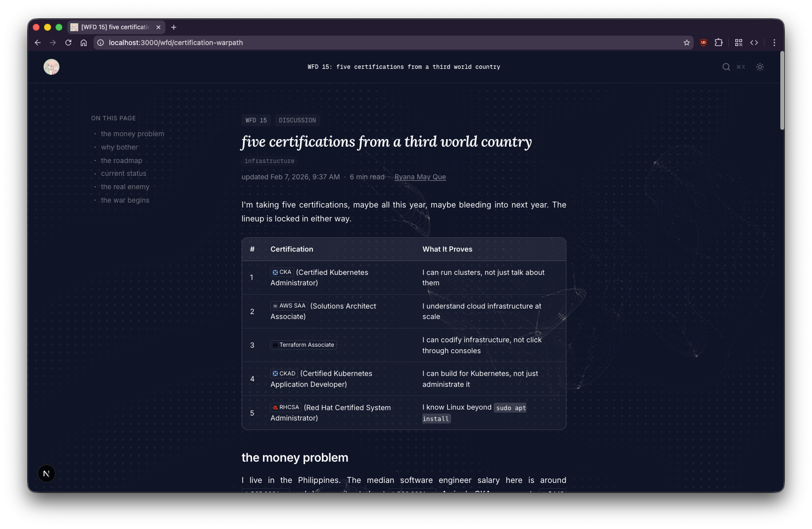Open Ryana May Que's author link
The width and height of the screenshot is (812, 529).
pyautogui.click(x=420, y=177)
